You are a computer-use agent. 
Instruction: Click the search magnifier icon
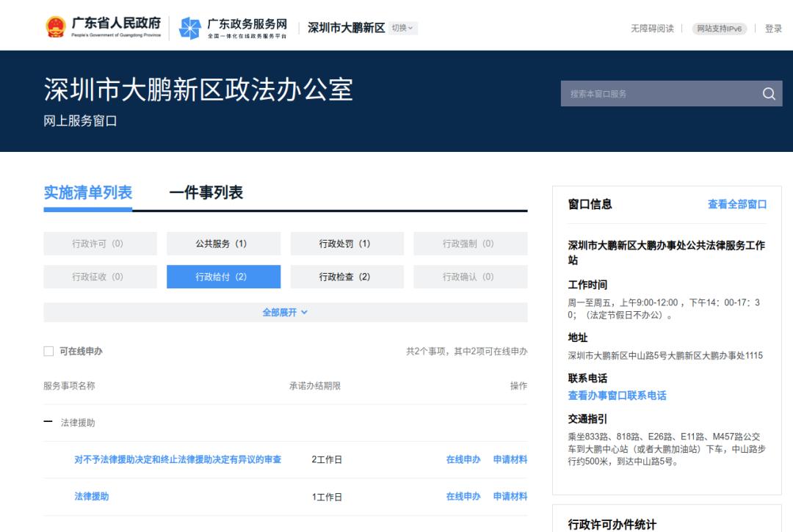(769, 94)
